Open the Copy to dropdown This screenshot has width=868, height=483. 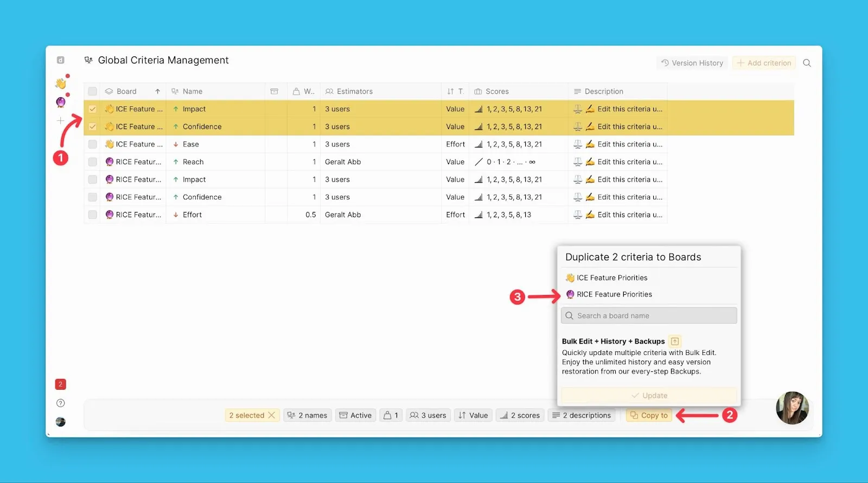(649, 415)
